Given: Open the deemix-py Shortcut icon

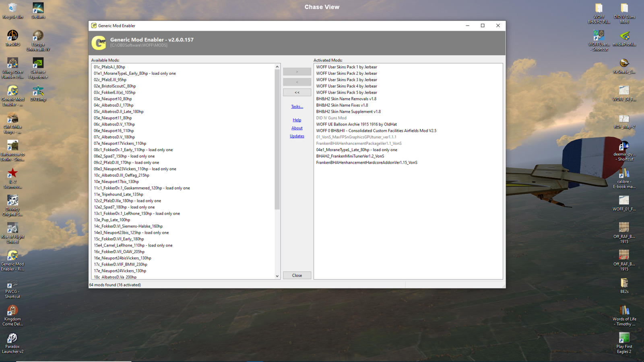Looking at the screenshot, I should click(x=624, y=150).
